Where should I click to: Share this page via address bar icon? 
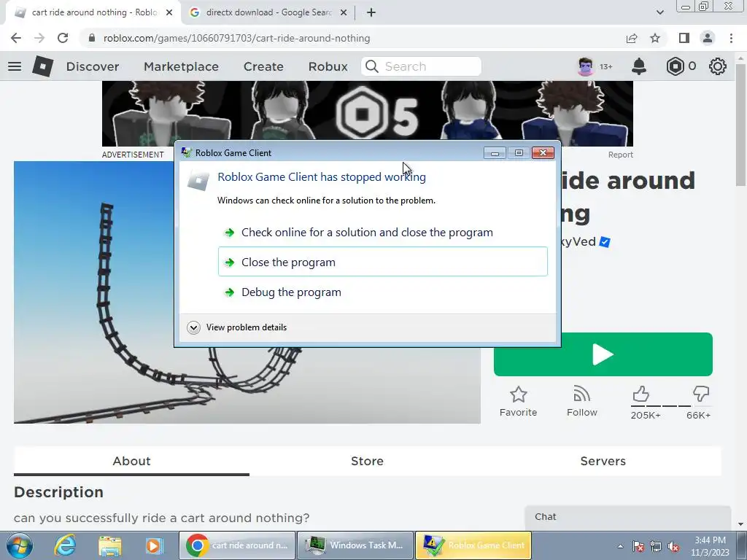(x=632, y=38)
